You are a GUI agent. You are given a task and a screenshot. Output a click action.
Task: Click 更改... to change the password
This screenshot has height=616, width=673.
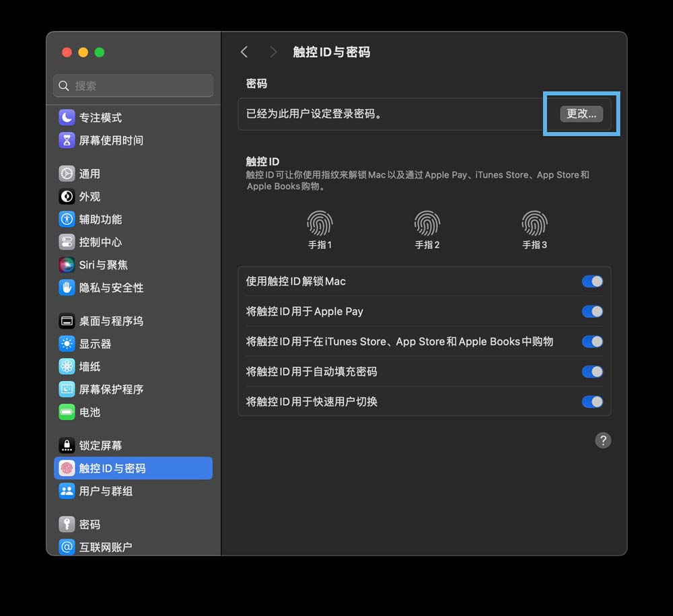click(x=581, y=114)
